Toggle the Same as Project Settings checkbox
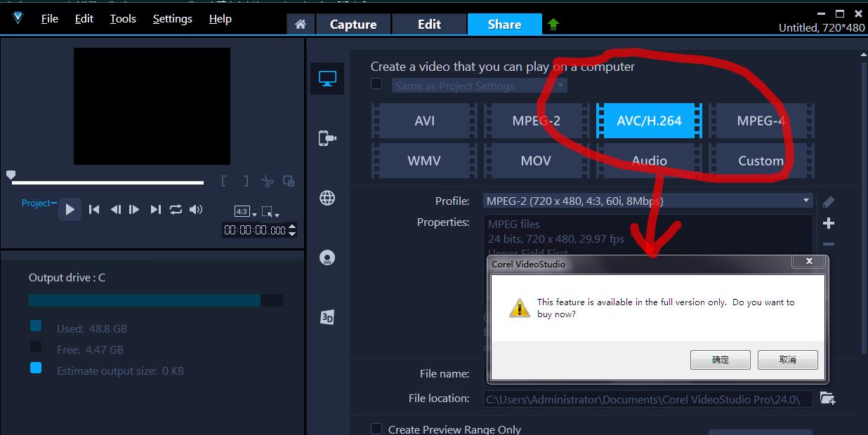The image size is (868, 435). [376, 83]
